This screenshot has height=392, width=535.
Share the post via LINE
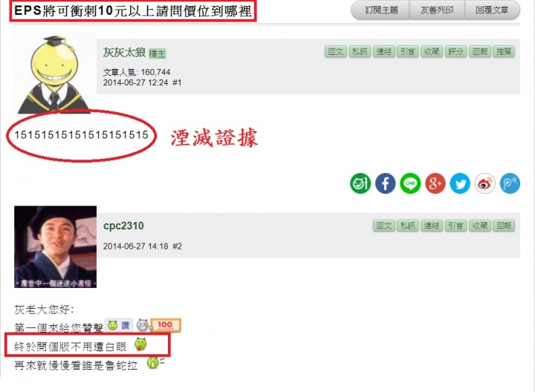410,183
